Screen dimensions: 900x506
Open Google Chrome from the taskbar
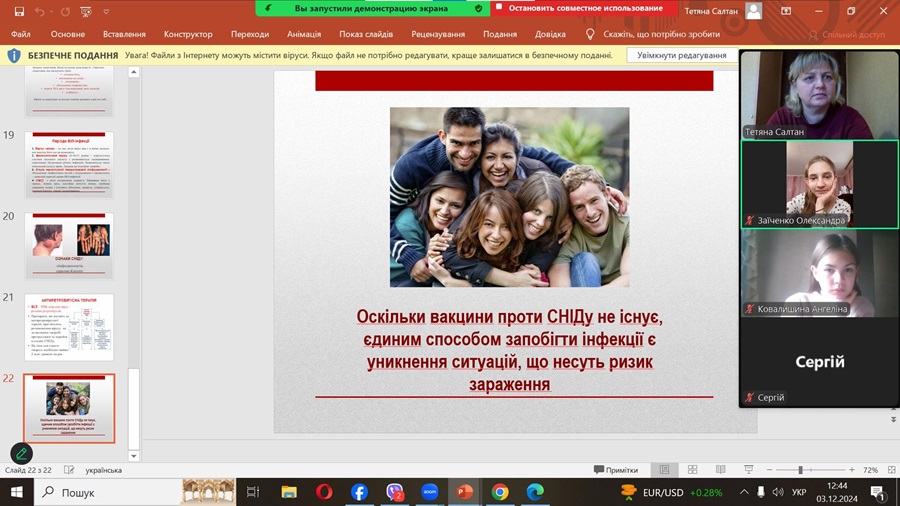(x=500, y=492)
